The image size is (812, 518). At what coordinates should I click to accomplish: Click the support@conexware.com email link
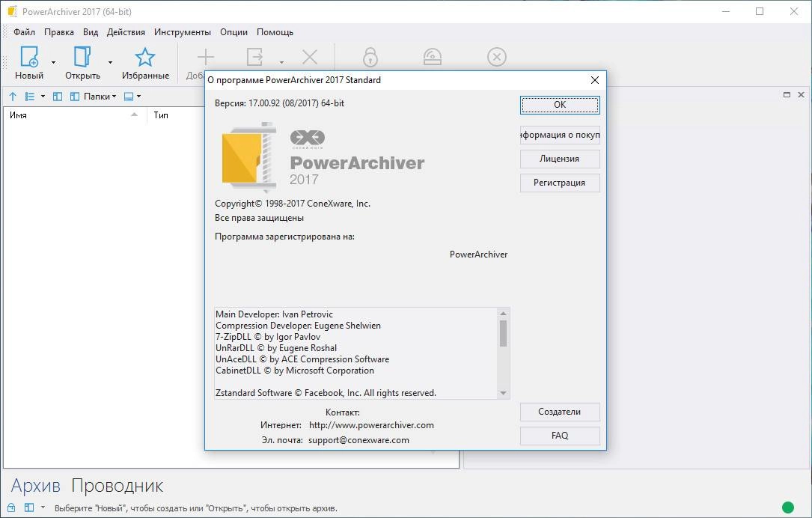(x=358, y=440)
